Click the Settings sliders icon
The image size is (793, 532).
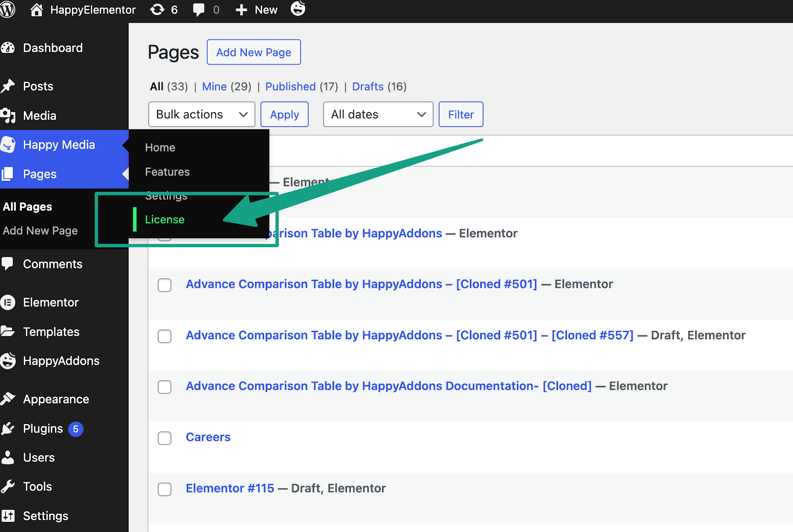tap(8, 516)
